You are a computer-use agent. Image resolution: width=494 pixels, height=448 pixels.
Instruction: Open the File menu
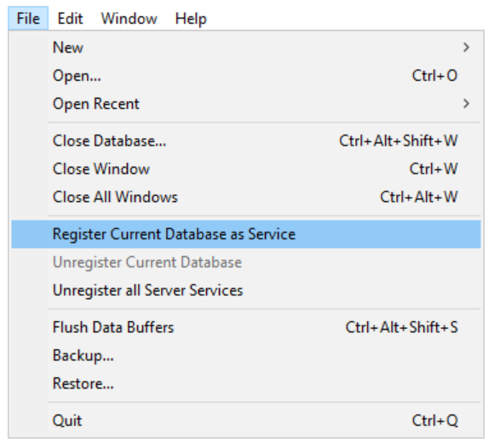(28, 18)
